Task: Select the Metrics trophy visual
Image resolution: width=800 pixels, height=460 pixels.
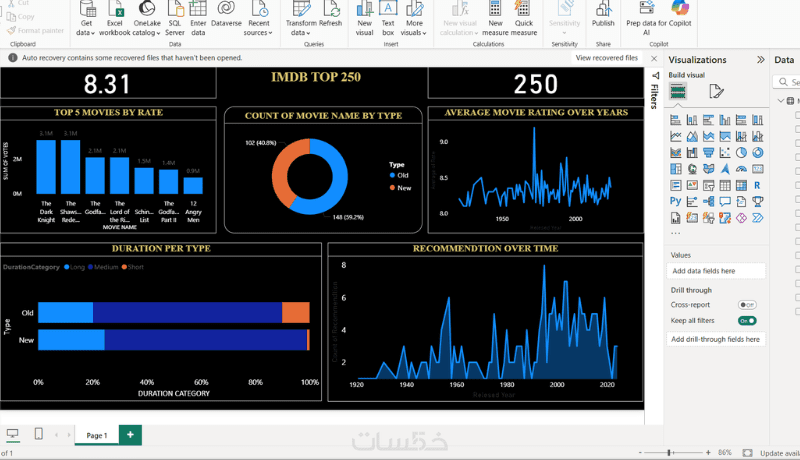Action: click(x=758, y=201)
